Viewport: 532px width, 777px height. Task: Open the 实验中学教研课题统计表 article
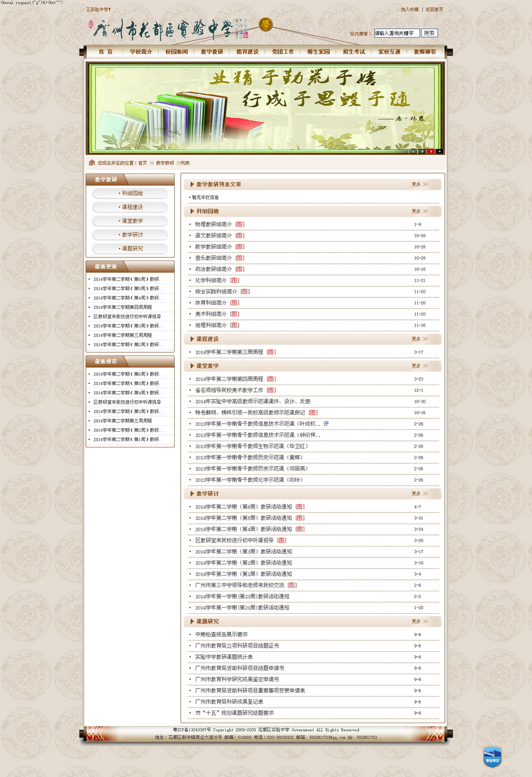coord(224,657)
